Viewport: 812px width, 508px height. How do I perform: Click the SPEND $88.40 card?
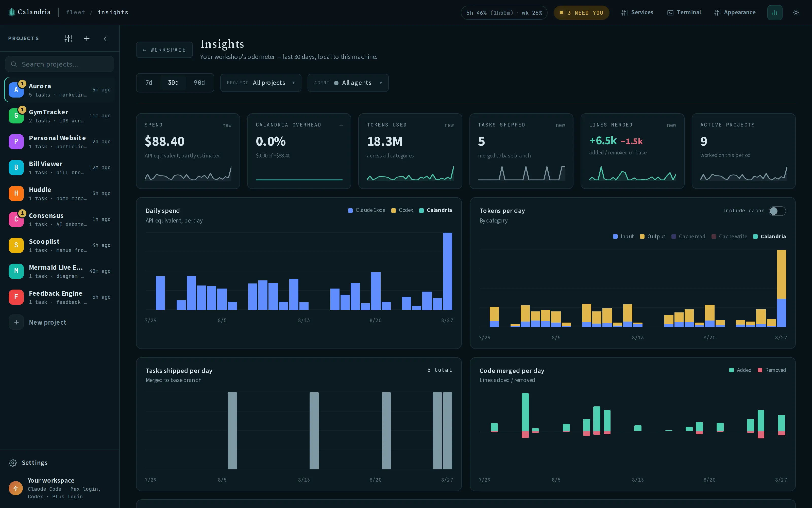pyautogui.click(x=188, y=151)
